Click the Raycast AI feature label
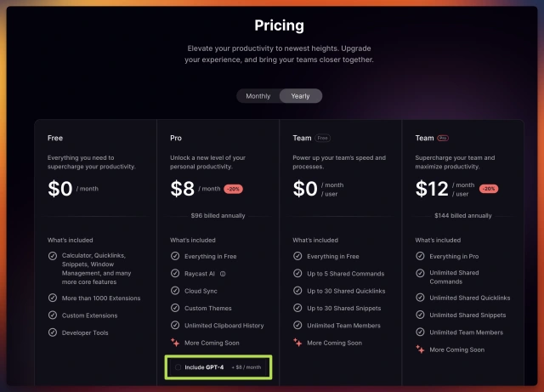544x392 pixels. click(x=200, y=274)
